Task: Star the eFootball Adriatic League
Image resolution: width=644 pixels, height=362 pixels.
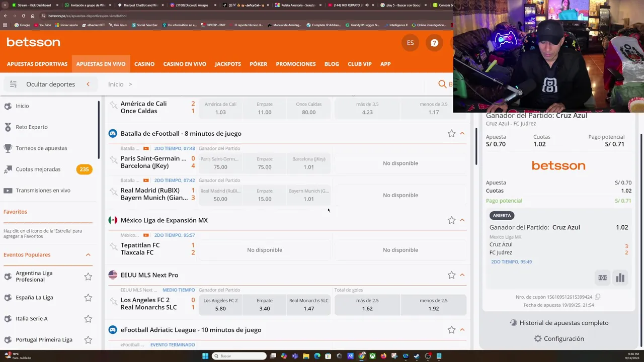Action: point(451,330)
